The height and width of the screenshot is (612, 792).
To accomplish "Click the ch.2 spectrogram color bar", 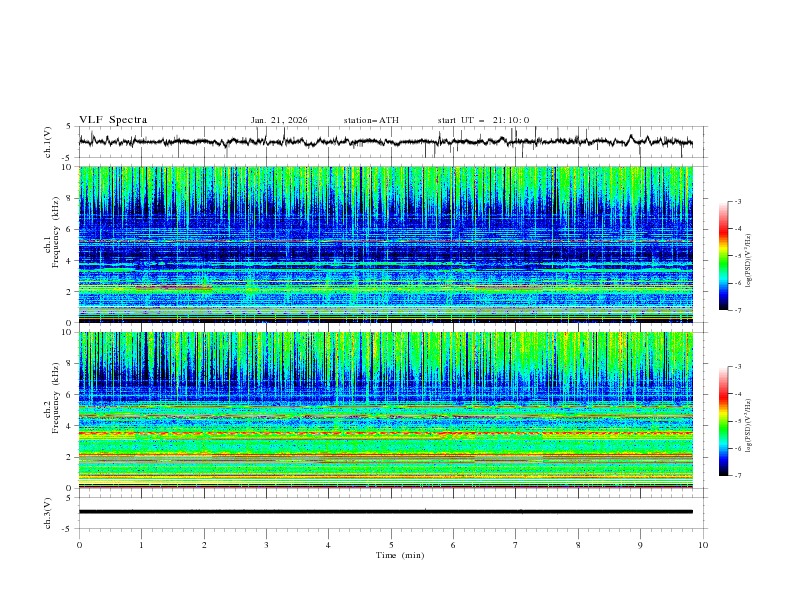I will (x=723, y=421).
